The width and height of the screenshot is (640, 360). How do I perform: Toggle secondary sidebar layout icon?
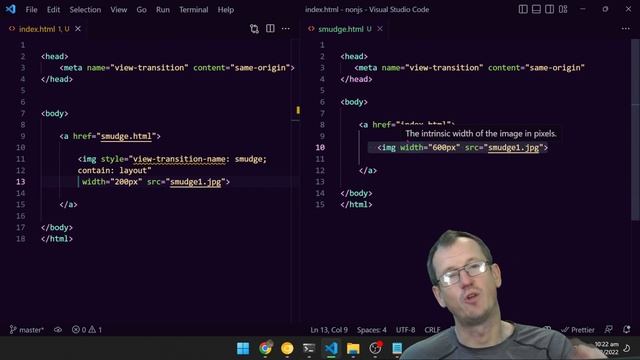pyautogui.click(x=549, y=9)
